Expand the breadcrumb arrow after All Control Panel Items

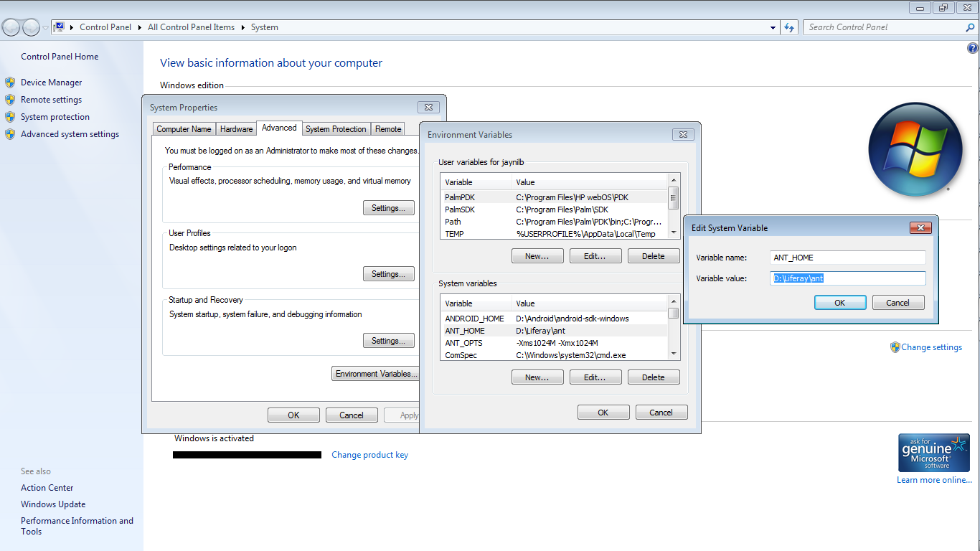243,27
